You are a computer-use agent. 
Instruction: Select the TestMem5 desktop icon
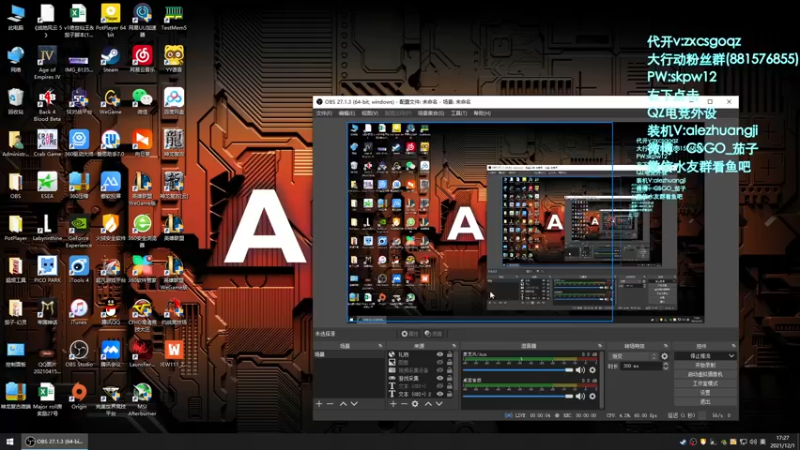pos(173,17)
